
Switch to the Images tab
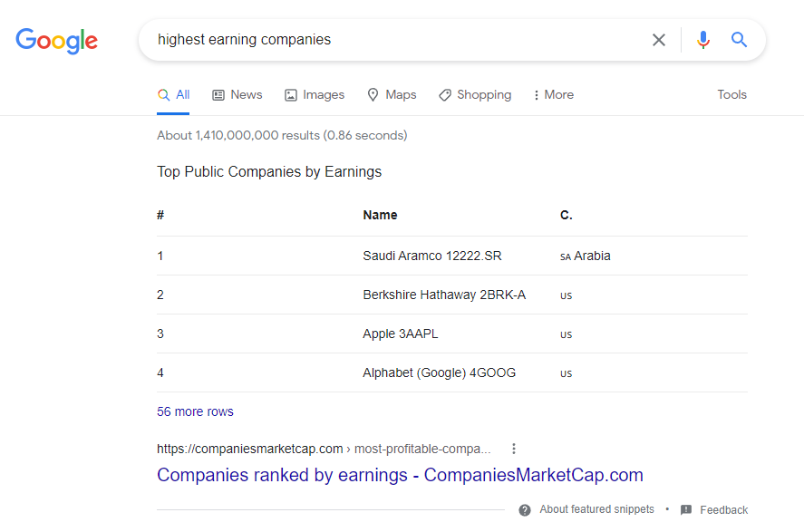pyautogui.click(x=315, y=95)
